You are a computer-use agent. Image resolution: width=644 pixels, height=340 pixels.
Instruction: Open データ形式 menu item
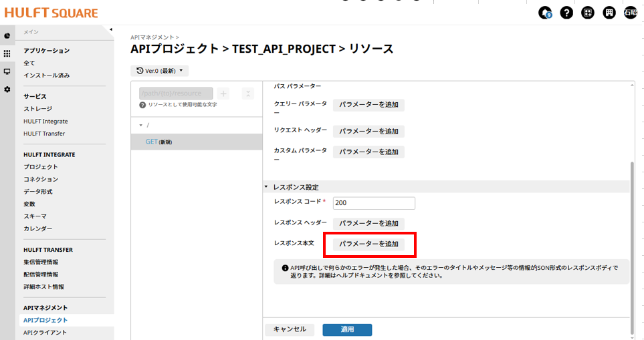tap(38, 192)
